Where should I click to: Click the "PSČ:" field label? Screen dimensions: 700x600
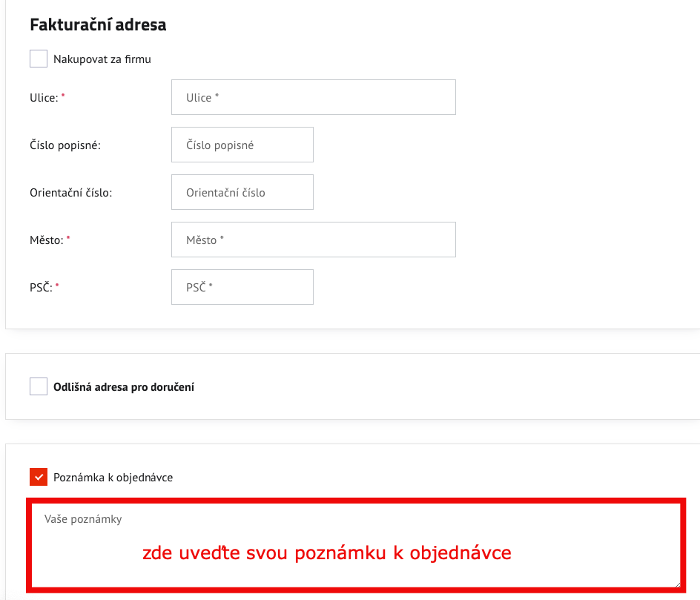pyautogui.click(x=42, y=287)
